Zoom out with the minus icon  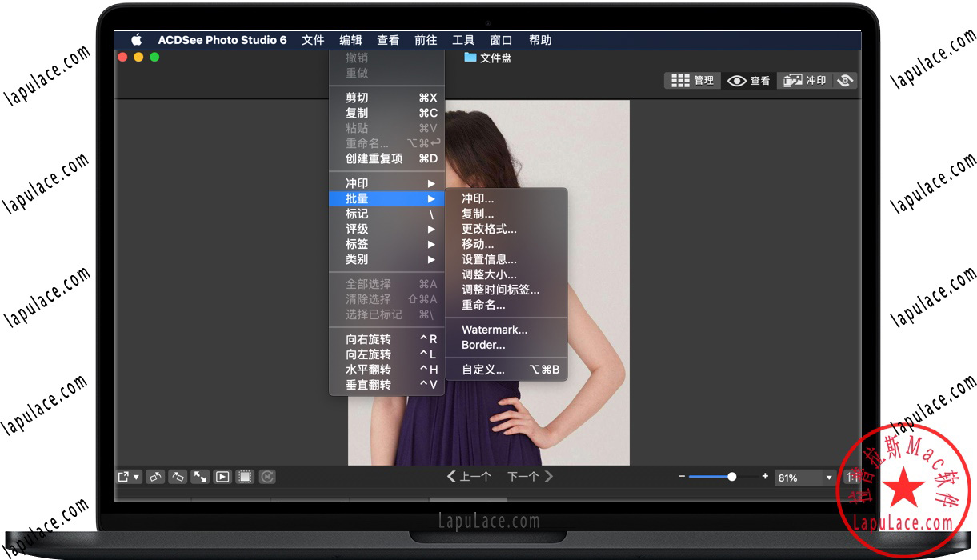click(x=682, y=476)
